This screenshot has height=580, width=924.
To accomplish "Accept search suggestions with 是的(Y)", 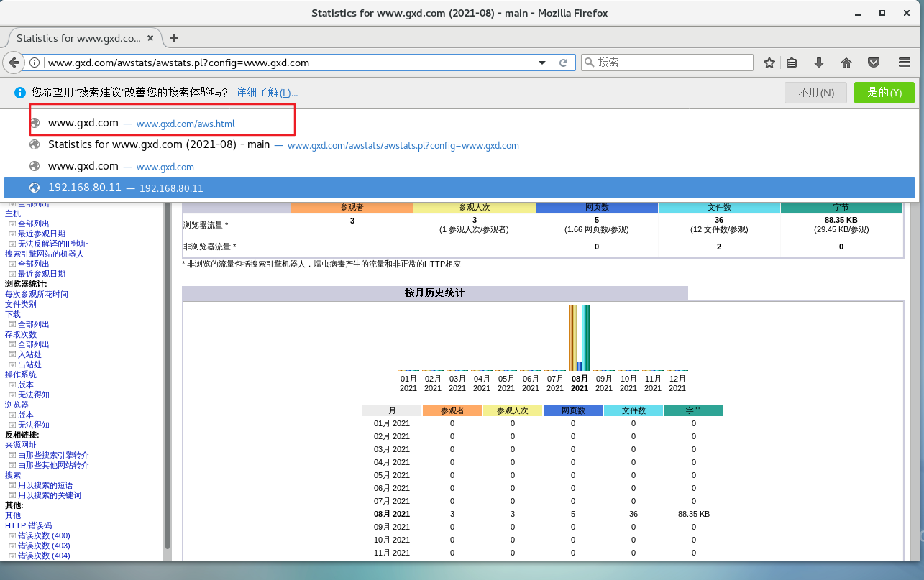I will [884, 93].
